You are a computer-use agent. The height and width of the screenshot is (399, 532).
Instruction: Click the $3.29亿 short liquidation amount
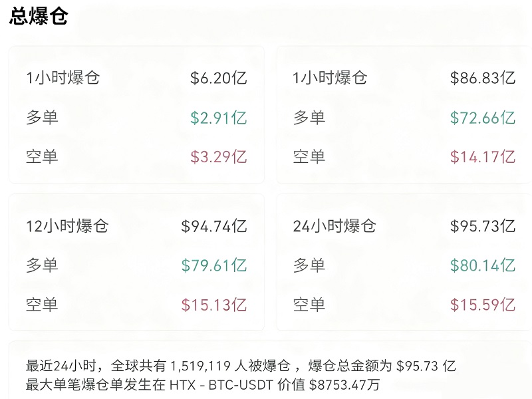(218, 157)
